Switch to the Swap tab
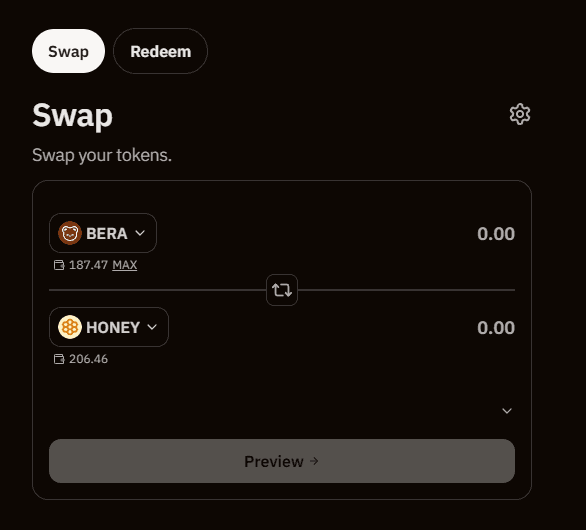The height and width of the screenshot is (530, 586). click(68, 51)
